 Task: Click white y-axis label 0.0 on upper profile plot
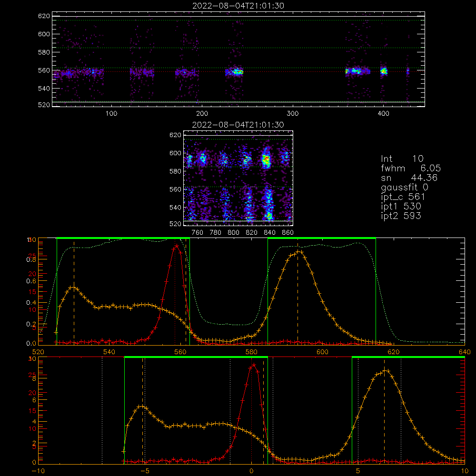(31, 343)
